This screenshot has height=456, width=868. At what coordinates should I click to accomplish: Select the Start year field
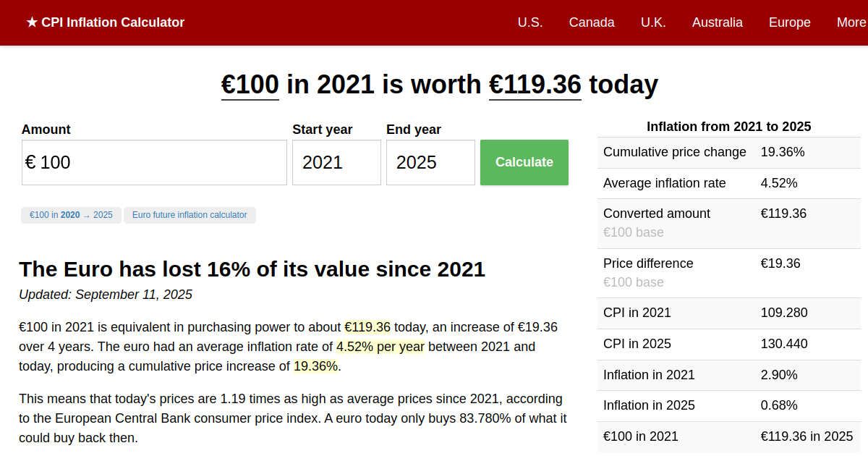click(336, 162)
